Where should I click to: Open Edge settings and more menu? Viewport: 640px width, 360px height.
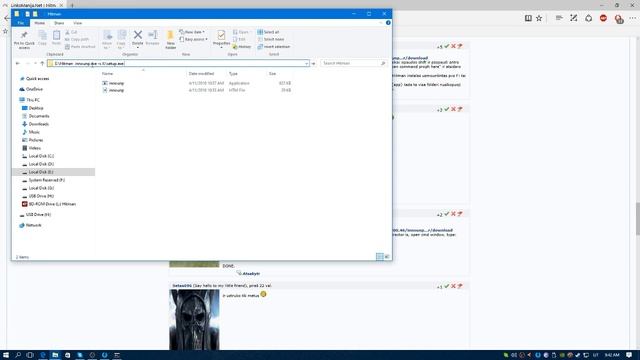click(632, 18)
